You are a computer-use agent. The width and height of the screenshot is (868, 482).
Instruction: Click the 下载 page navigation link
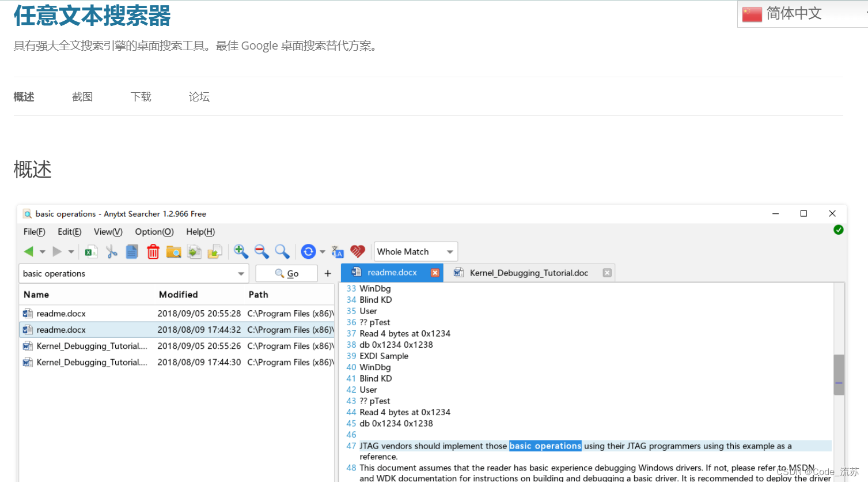point(141,97)
